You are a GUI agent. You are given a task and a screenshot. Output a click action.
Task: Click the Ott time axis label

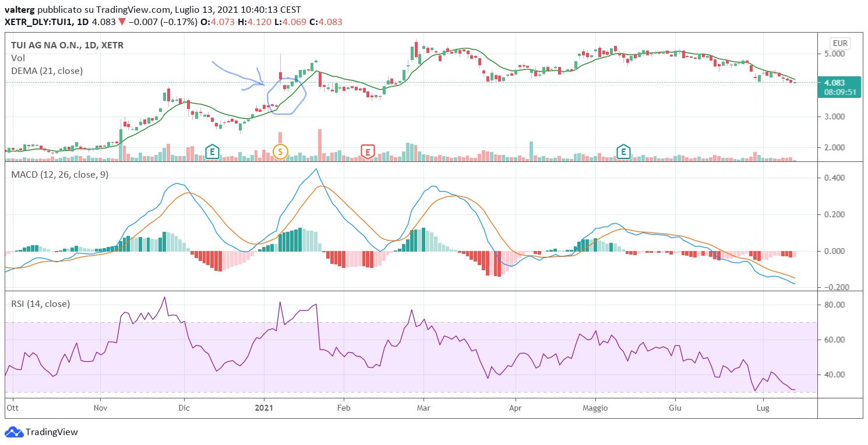click(x=12, y=408)
